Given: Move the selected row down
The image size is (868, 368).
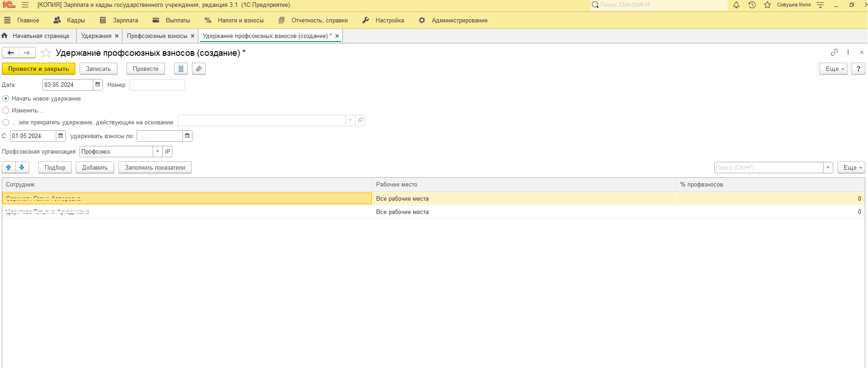Looking at the screenshot, I should pyautogui.click(x=22, y=167).
